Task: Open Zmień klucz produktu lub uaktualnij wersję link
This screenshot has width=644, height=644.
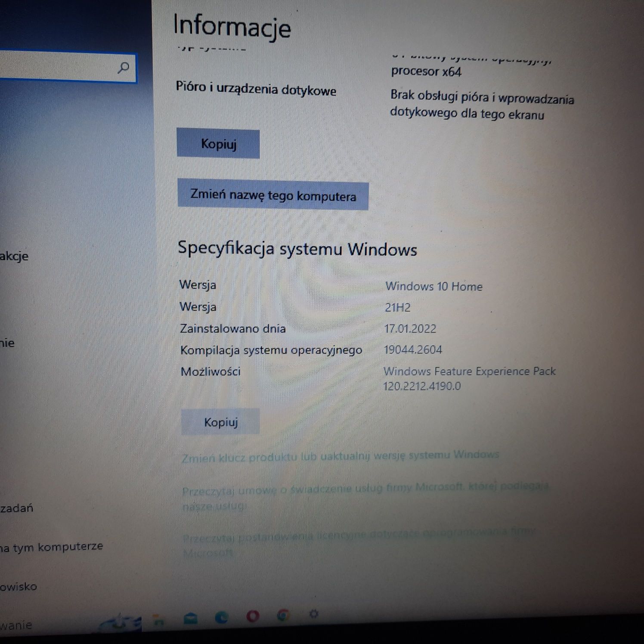Action: tap(340, 456)
